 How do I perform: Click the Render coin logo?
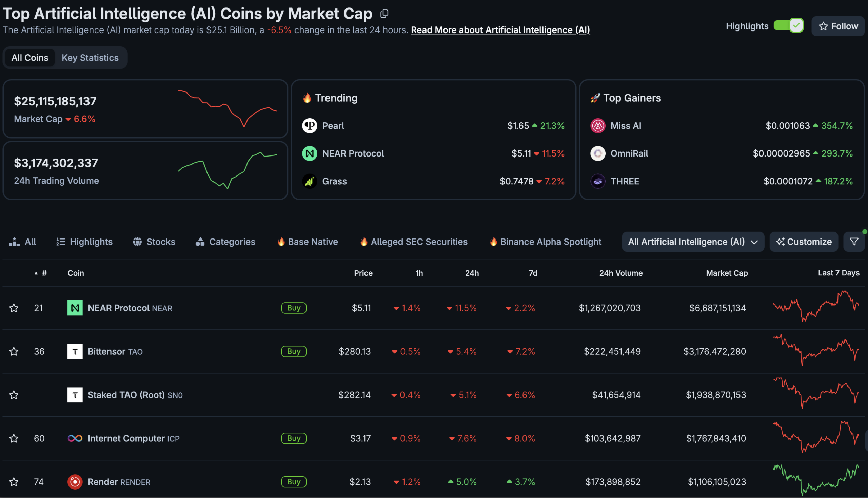click(x=75, y=482)
